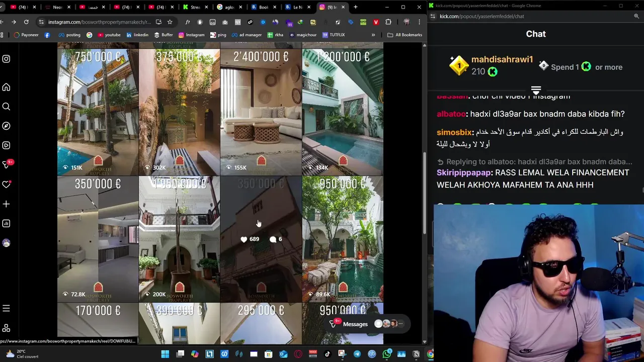644x362 pixels.
Task: Open the posting bookmark
Action: pos(69,35)
